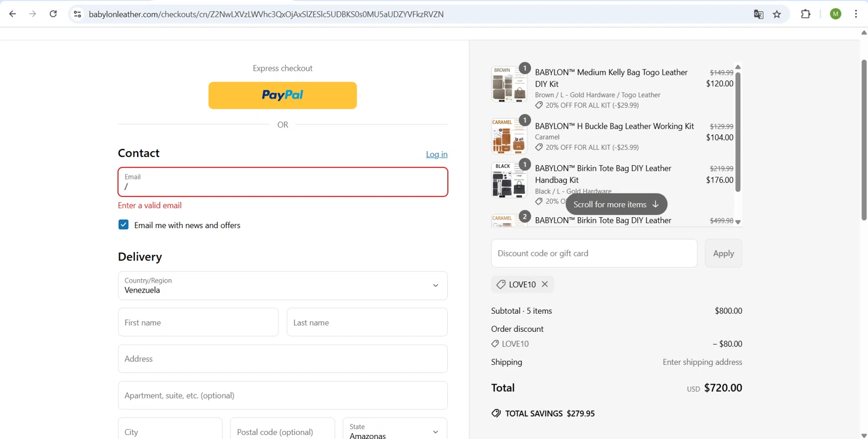Click the Express checkout heading
Image resolution: width=868 pixels, height=439 pixels.
tap(282, 68)
